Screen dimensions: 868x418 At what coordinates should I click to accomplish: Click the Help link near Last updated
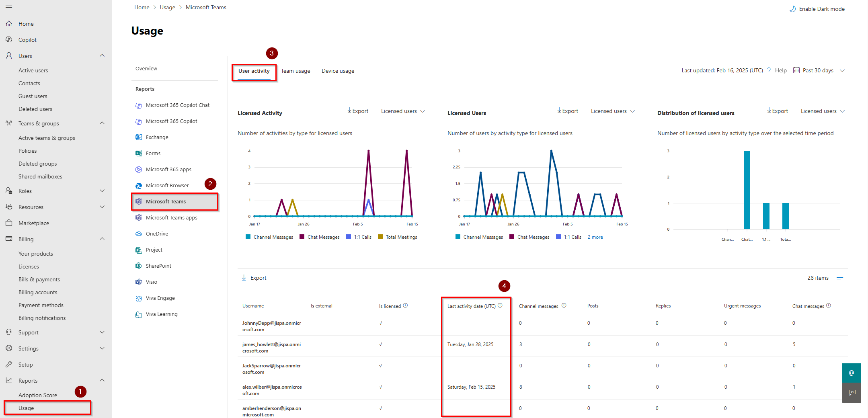(x=780, y=70)
